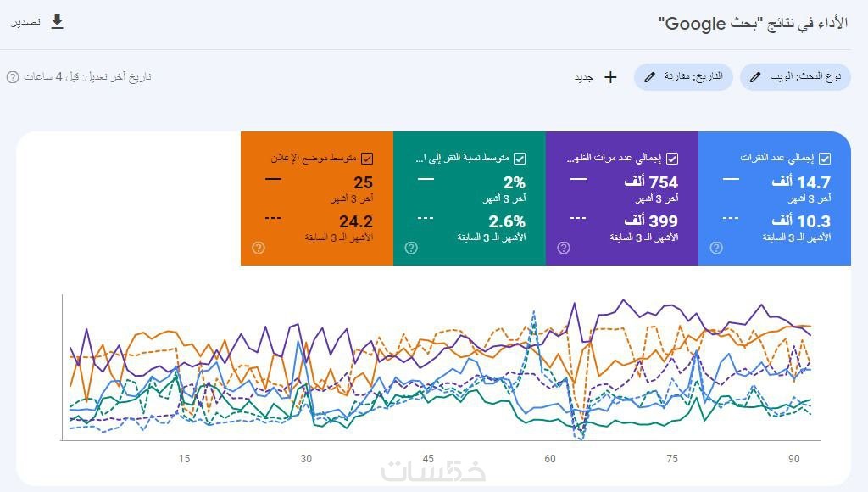Click the pencil icon in the search-type chip

pos(755,77)
